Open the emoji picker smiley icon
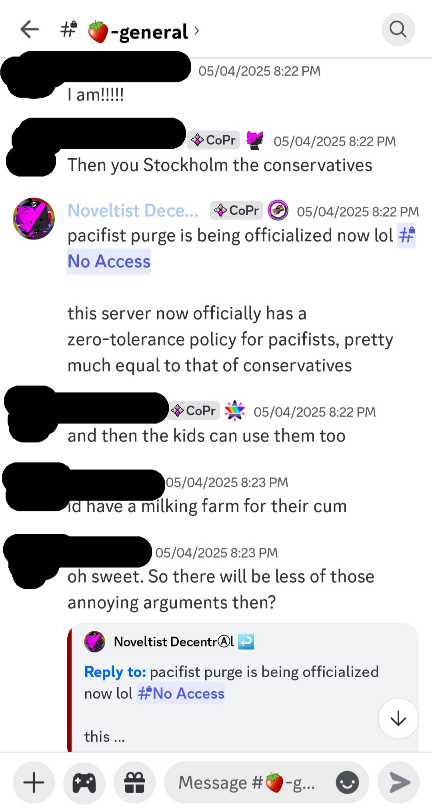The width and height of the screenshot is (432, 812). [347, 782]
